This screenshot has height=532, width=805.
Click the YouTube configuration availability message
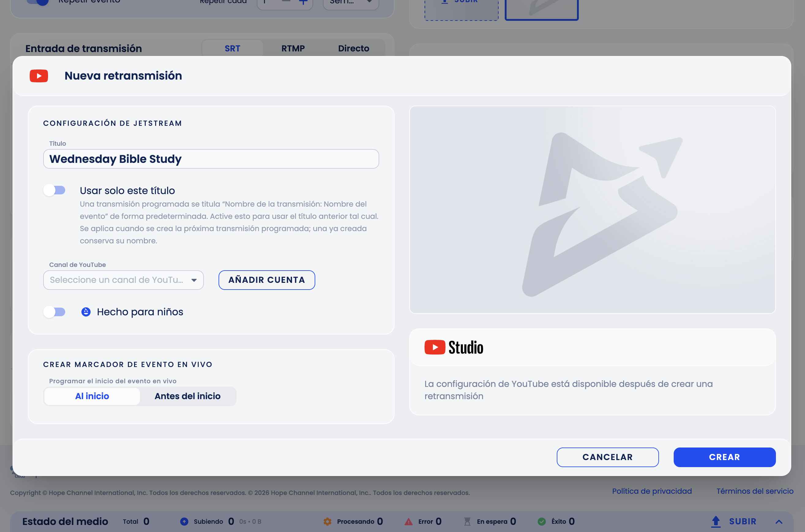pos(569,390)
